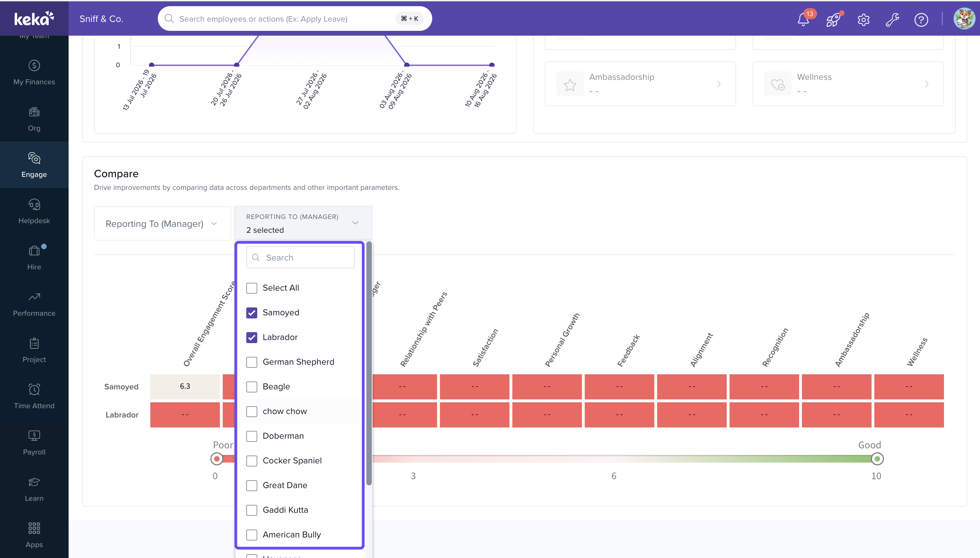Go to the Performance menu

(34, 304)
